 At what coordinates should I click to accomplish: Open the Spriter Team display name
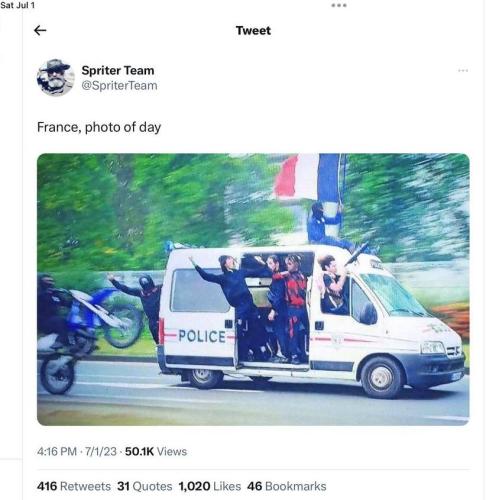pyautogui.click(x=118, y=70)
